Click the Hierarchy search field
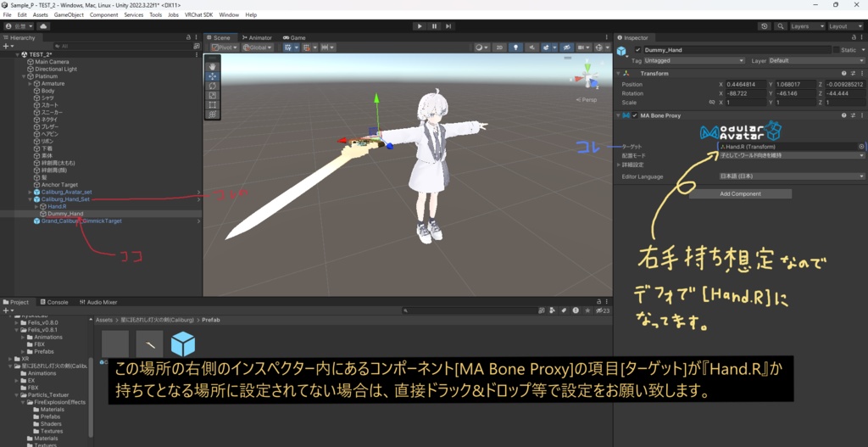This screenshot has width=868, height=447. pyautogui.click(x=122, y=47)
